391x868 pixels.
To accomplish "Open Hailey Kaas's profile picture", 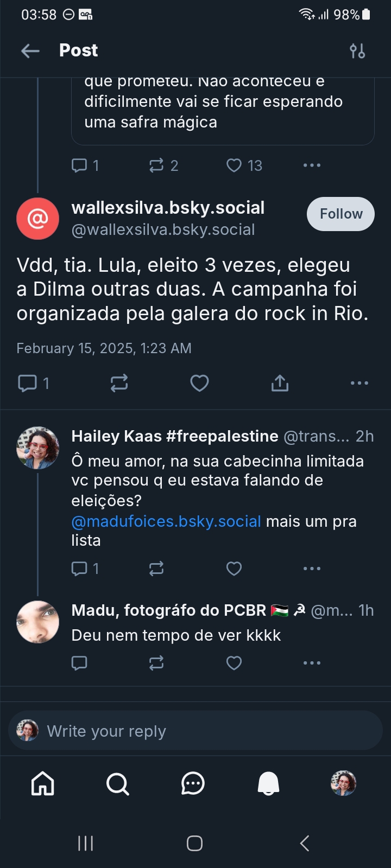I will [x=37, y=448].
